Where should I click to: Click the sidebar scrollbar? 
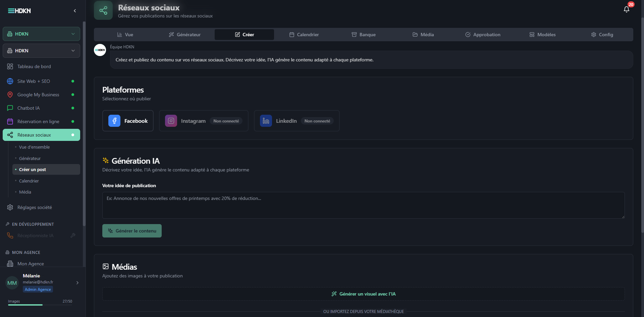pos(84,124)
